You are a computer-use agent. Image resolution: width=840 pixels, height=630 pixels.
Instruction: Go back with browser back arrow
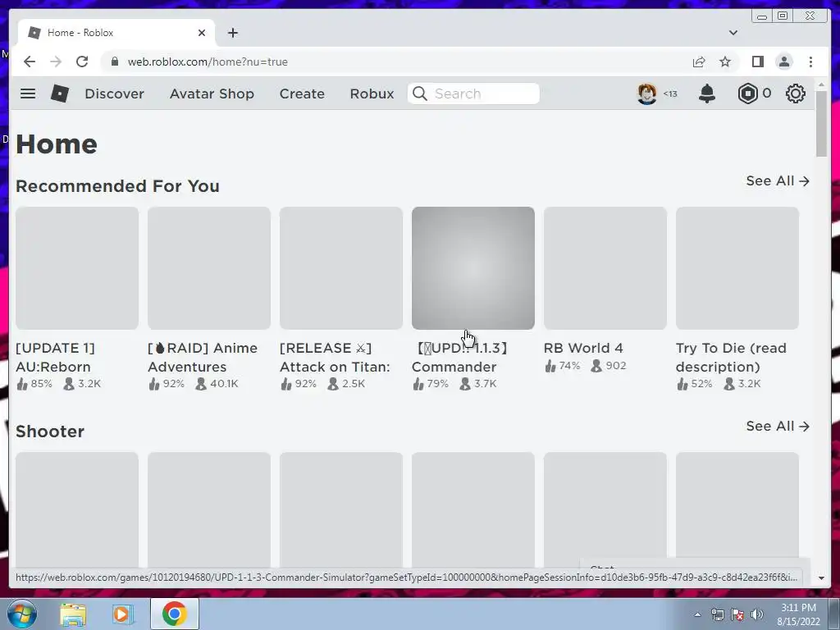click(x=30, y=62)
